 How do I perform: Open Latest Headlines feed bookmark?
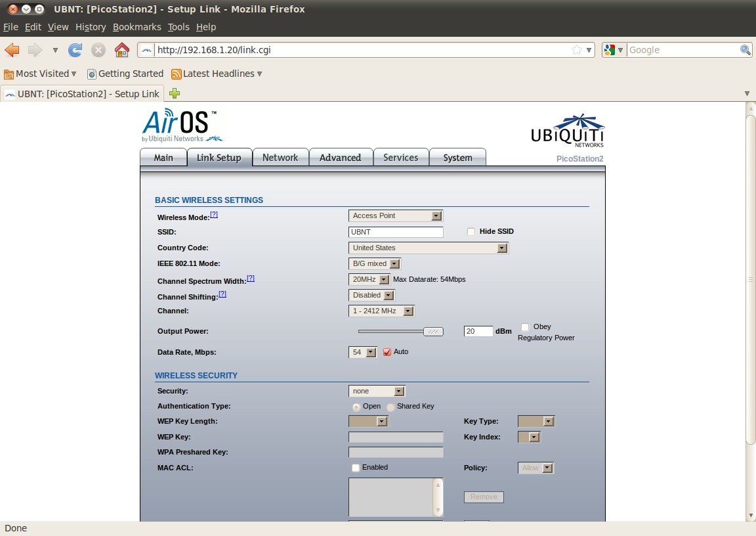pyautogui.click(x=217, y=74)
